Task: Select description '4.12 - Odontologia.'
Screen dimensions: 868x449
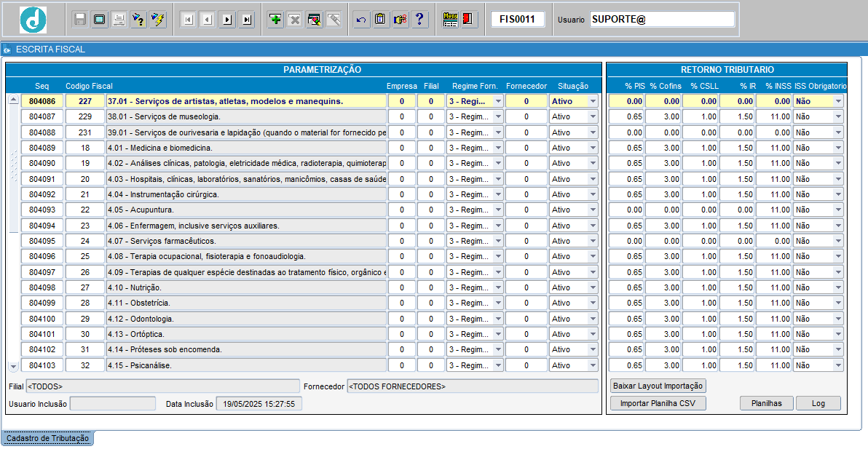Action: [246, 319]
